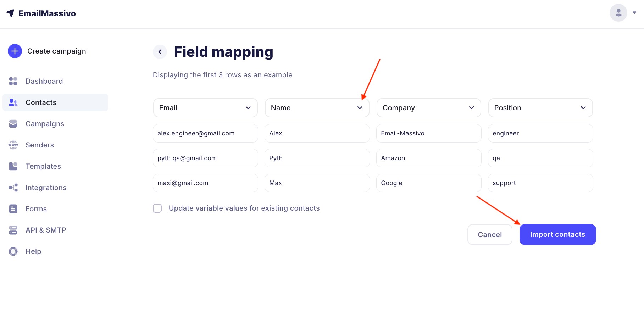
Task: Open the Email field mapping dropdown
Action: (205, 108)
